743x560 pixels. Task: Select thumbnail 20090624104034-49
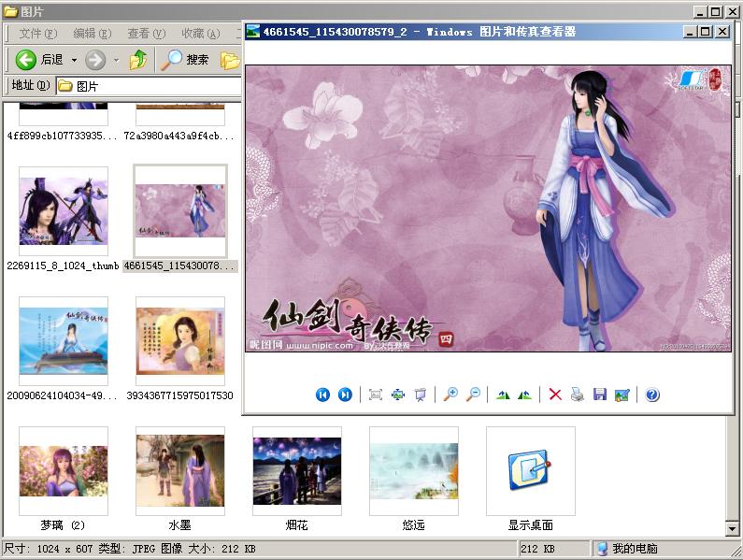64,341
